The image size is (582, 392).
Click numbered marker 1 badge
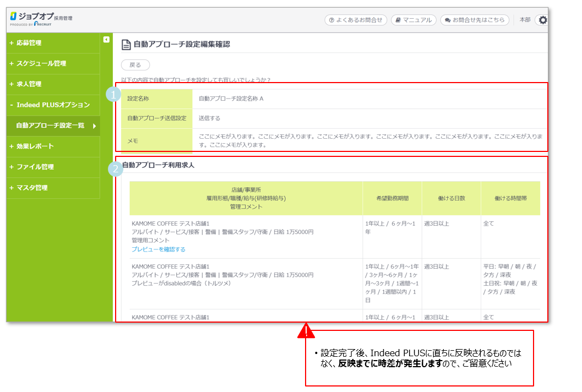click(114, 95)
